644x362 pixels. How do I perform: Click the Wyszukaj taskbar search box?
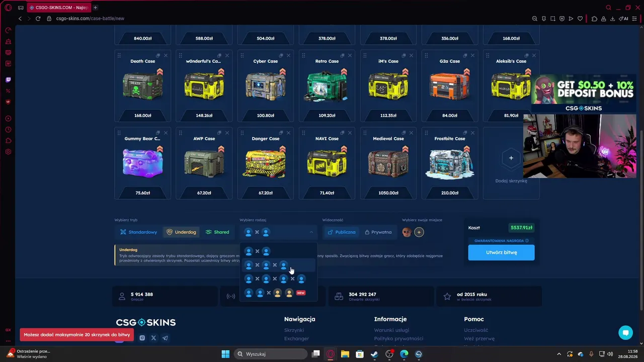271,354
